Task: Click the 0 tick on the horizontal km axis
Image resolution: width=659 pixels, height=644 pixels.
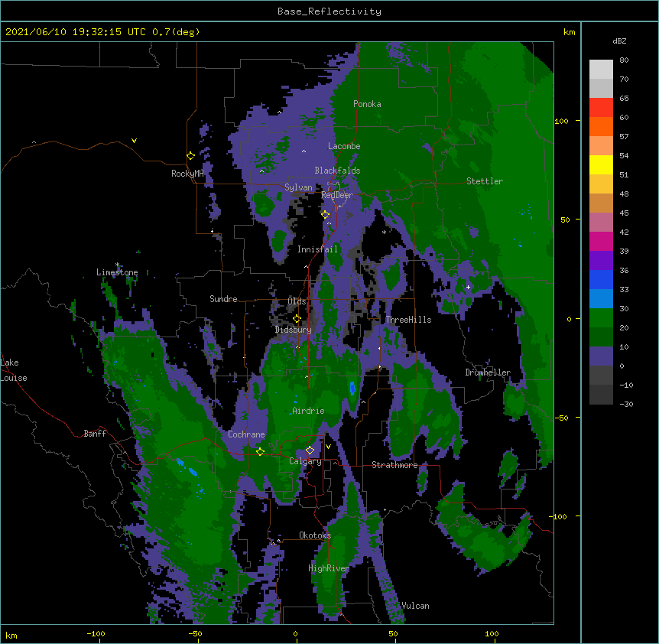Action: [295, 633]
